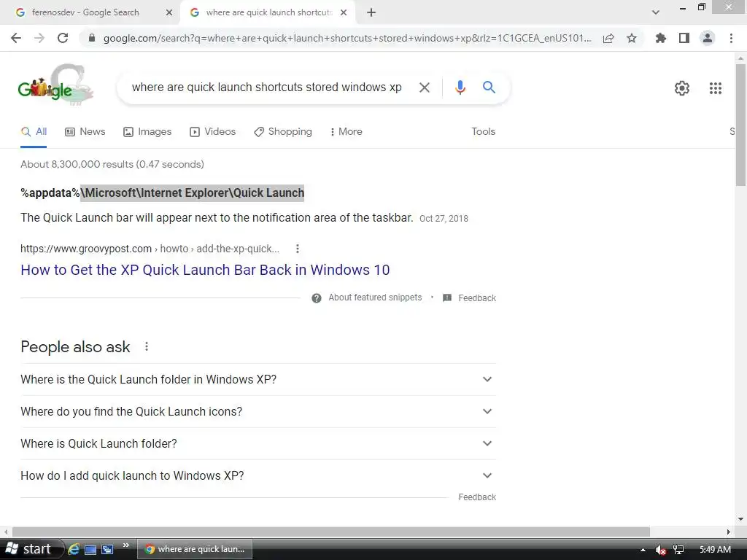Viewport: 747px width, 560px height.
Task: Click the horizontal scrollbar thumb
Action: click(331, 532)
